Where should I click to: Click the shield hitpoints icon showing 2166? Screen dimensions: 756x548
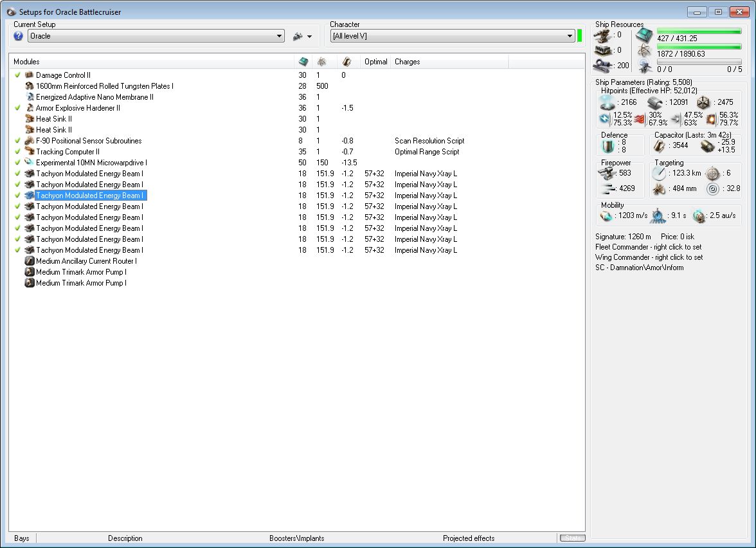(607, 102)
